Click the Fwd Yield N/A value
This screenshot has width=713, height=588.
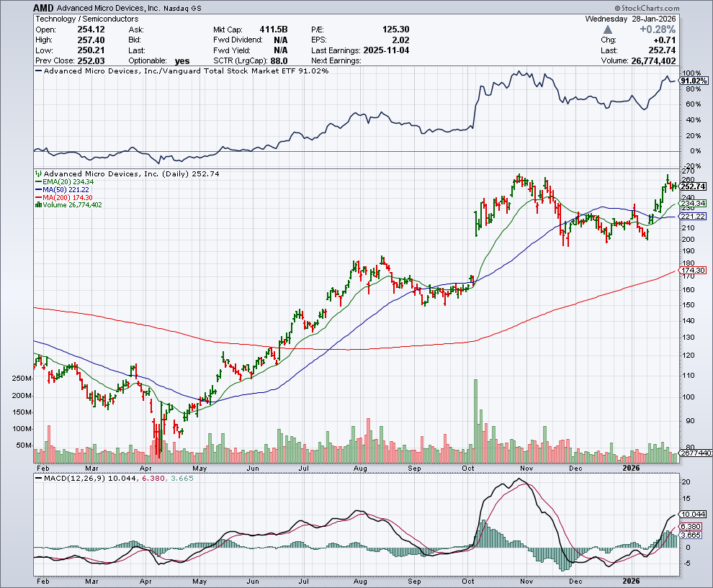(281, 50)
